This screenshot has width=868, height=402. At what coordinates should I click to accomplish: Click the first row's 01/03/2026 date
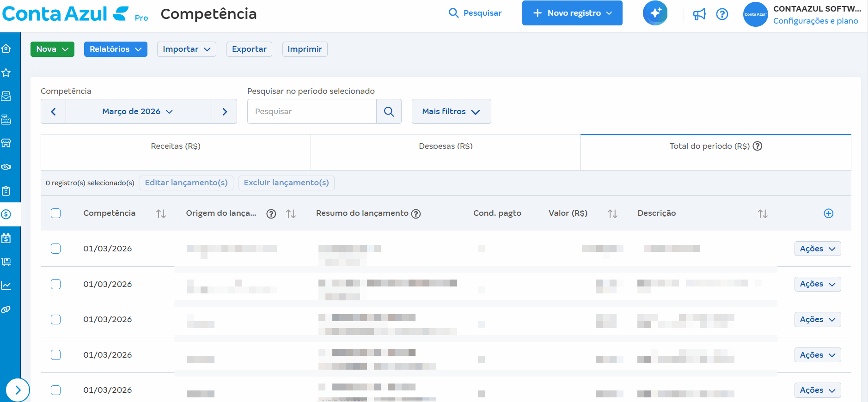107,249
